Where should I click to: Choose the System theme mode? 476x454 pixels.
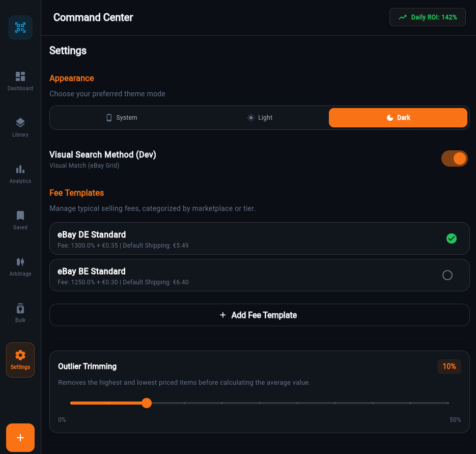[122, 118]
